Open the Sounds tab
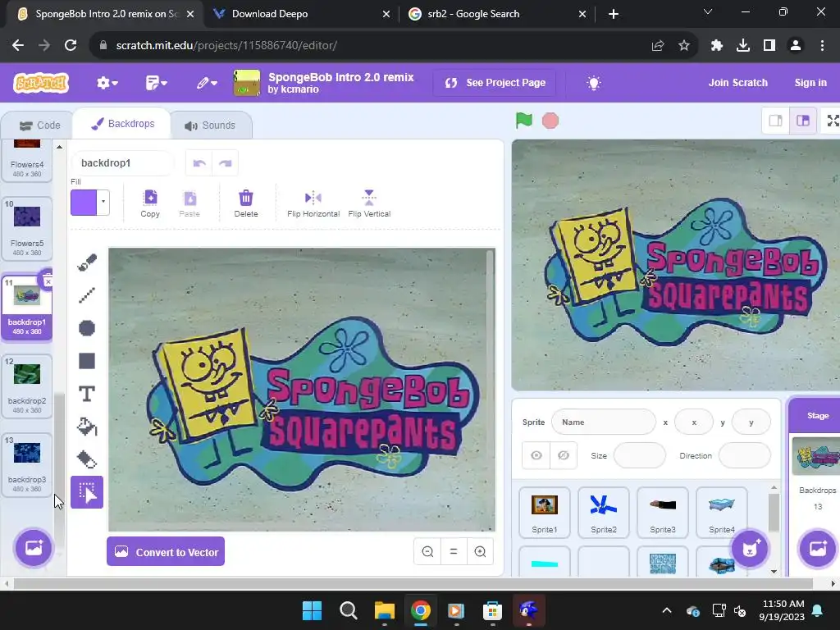Screen dimensions: 840x630 coord(210,126)
